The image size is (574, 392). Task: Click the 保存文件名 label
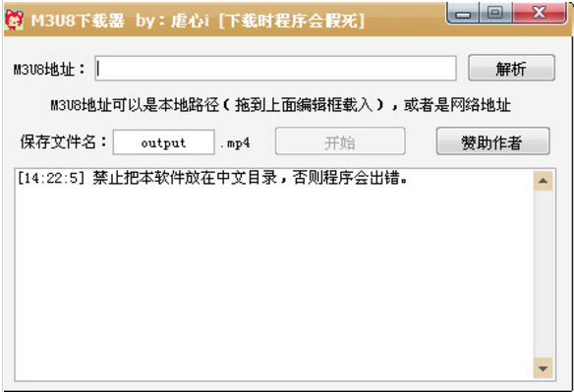[x=63, y=142]
